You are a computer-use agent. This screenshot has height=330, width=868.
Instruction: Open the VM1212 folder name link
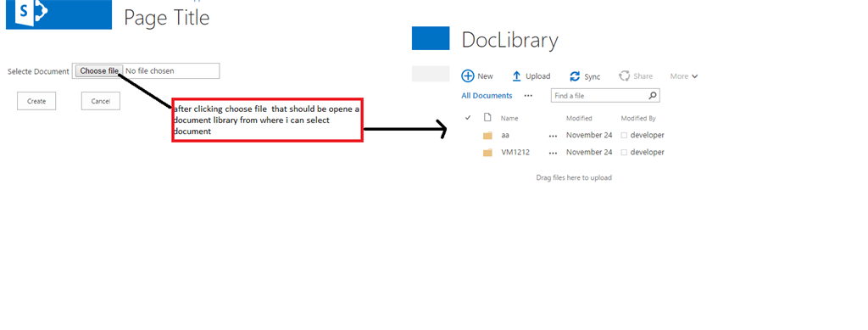tap(515, 152)
